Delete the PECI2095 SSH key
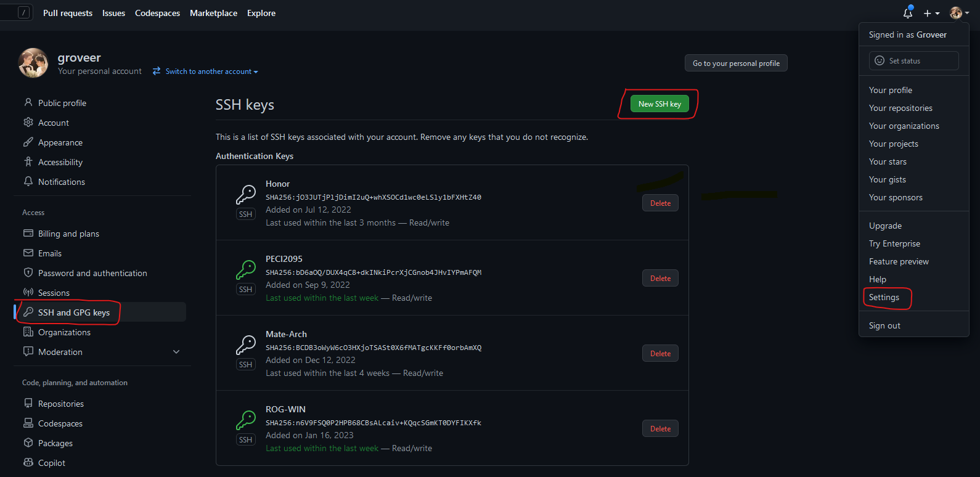 660,279
